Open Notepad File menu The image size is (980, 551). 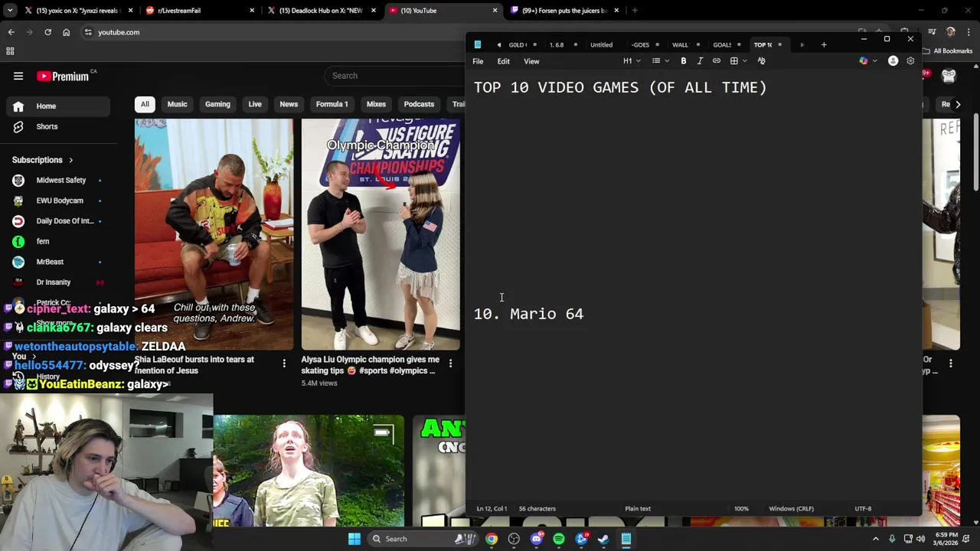point(478,61)
